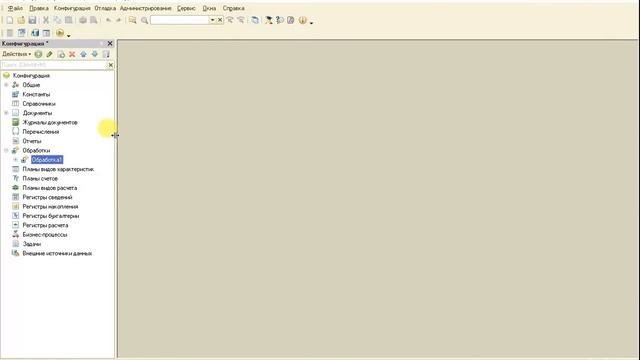This screenshot has height=360, width=640.
Task: Expand the Обработка1 tree node
Action: click(16, 160)
